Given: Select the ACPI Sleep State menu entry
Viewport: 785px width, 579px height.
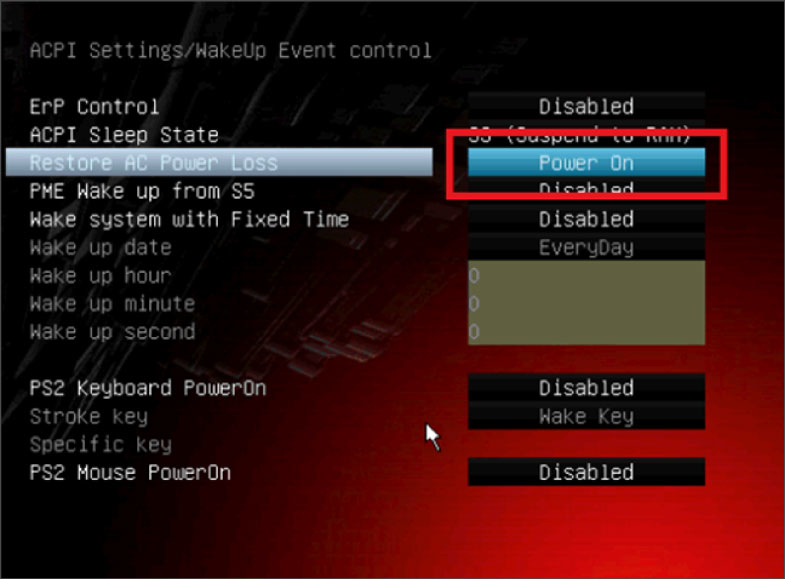Looking at the screenshot, I should pyautogui.click(x=124, y=135).
